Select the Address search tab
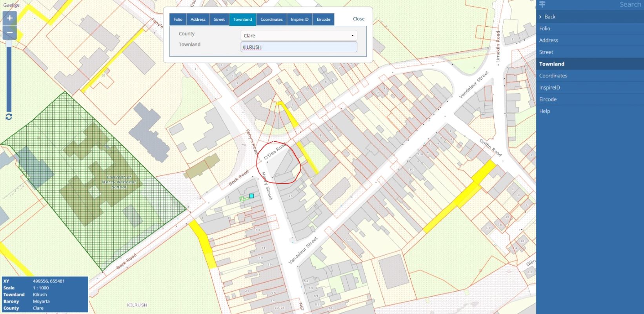The image size is (644, 314). [x=198, y=19]
